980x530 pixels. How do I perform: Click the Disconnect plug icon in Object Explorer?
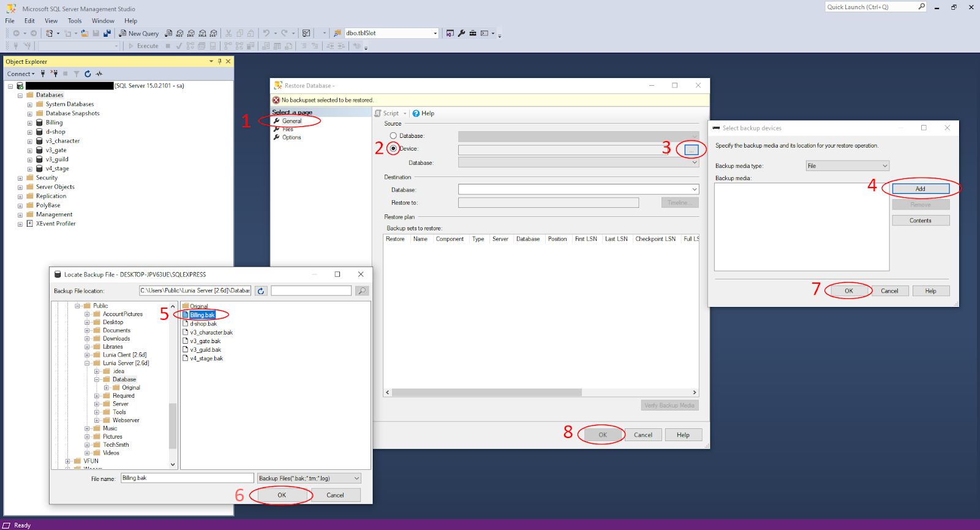click(54, 74)
